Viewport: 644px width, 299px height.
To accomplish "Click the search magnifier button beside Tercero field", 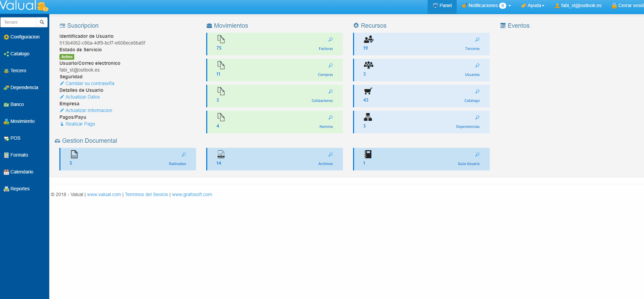I will 42,22.
